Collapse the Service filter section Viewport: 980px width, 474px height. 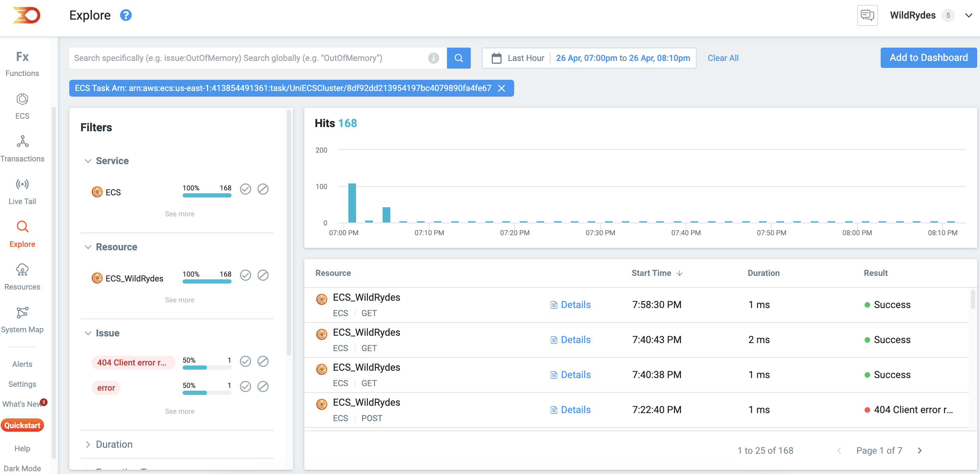tap(88, 161)
